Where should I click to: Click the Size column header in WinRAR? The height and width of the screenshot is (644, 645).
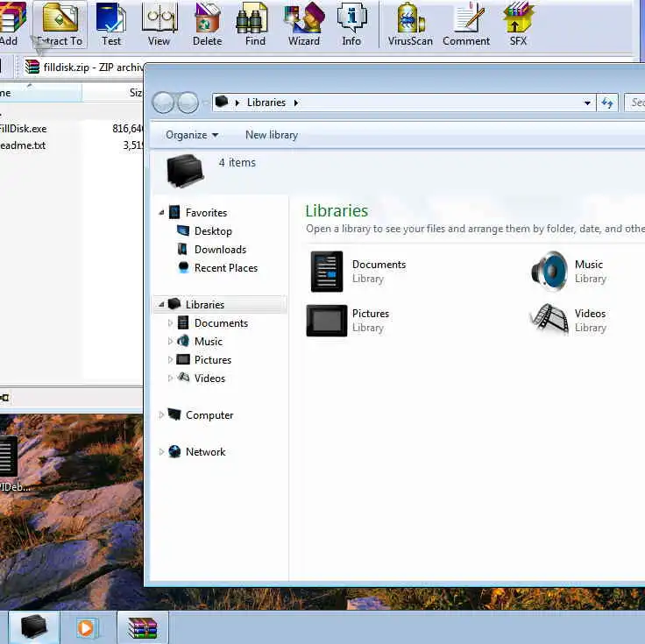pyautogui.click(x=113, y=93)
